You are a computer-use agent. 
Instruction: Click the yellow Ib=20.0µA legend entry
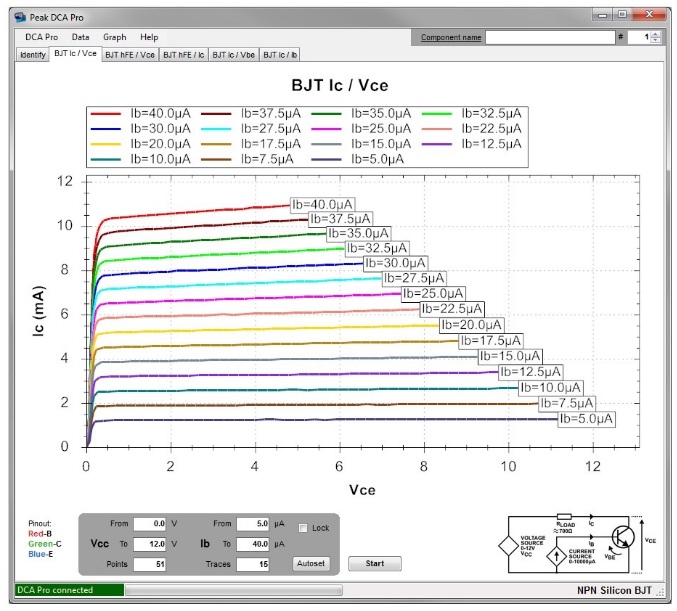click(x=139, y=144)
